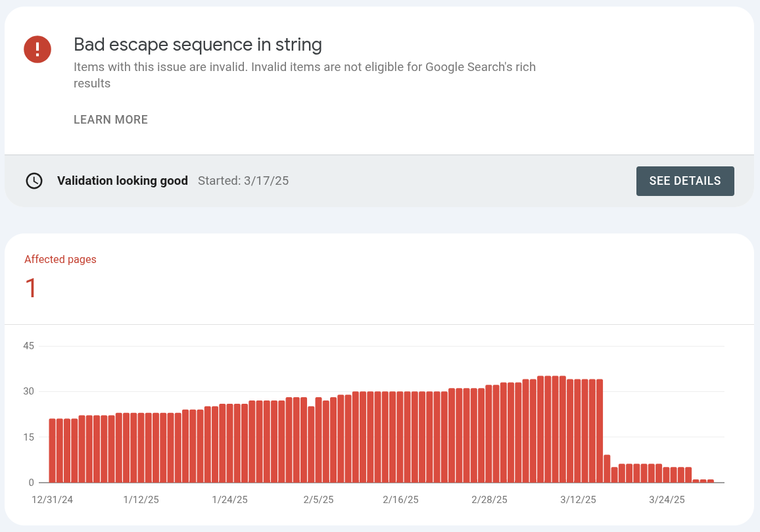Open the LEARN MORE link
The height and width of the screenshot is (532, 760).
coord(110,120)
